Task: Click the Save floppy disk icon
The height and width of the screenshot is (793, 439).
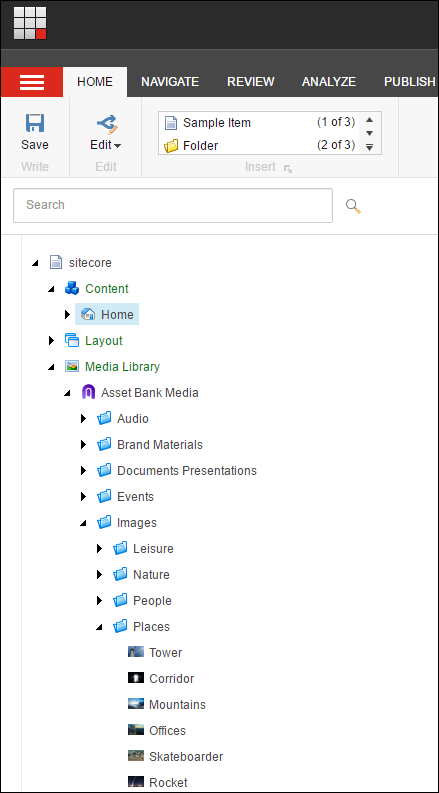Action: click(35, 123)
